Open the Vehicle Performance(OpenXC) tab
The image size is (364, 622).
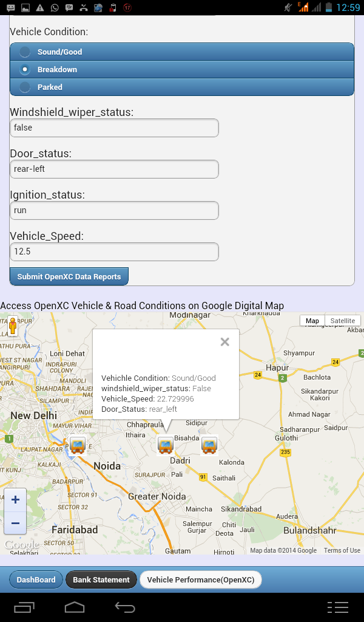click(x=200, y=579)
